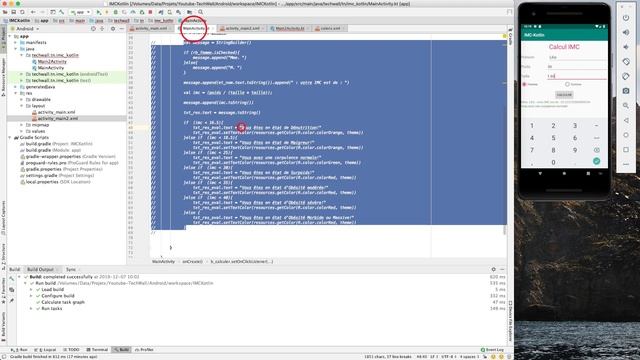
Task: Expand the manifests folder
Action: [x=16, y=42]
